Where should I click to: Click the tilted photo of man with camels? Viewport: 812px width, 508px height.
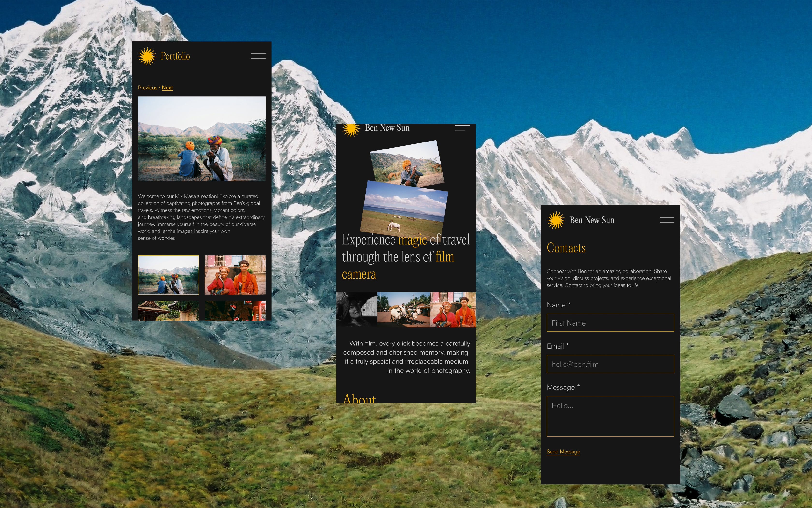[x=407, y=163]
